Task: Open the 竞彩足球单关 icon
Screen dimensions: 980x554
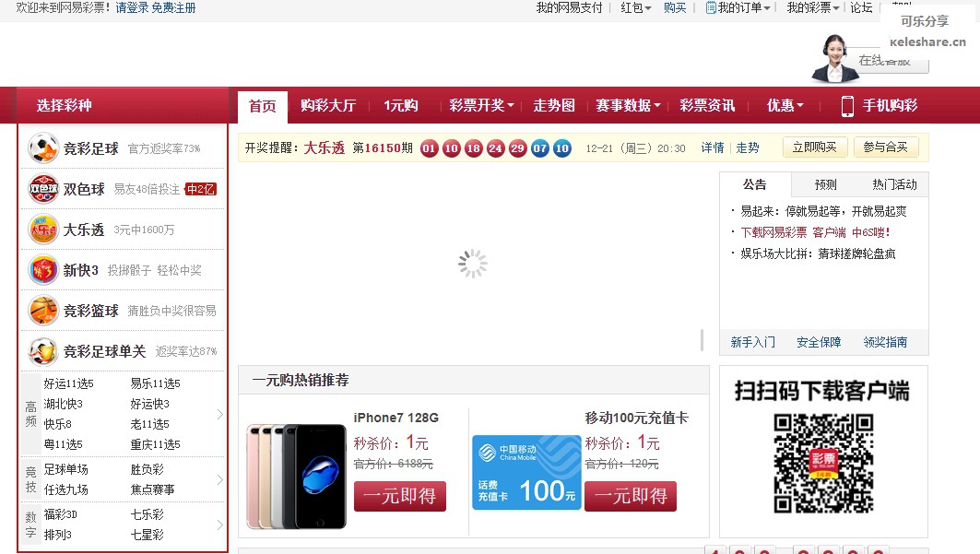Action: 43,351
